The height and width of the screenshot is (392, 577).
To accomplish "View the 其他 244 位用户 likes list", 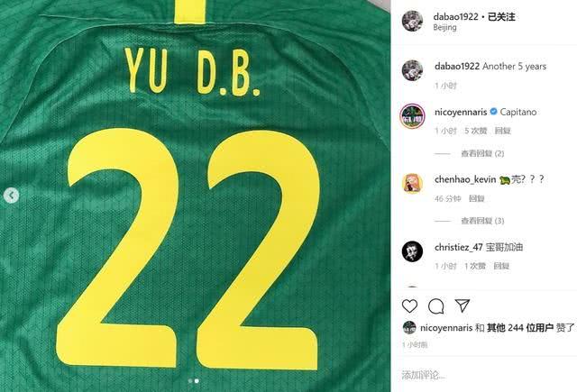I will click(520, 328).
